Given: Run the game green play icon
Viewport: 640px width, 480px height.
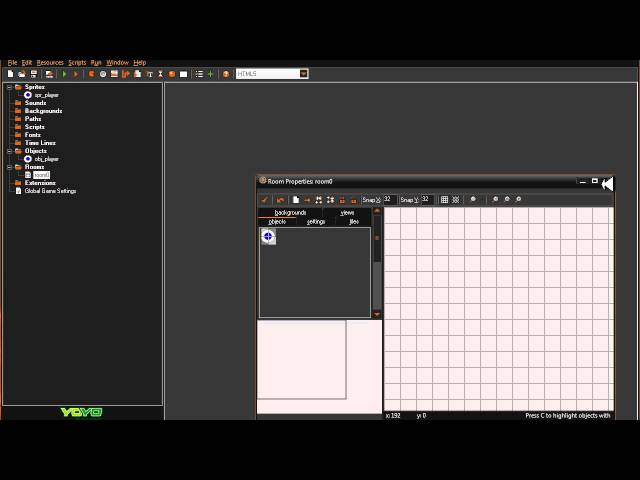Looking at the screenshot, I should 64,74.
